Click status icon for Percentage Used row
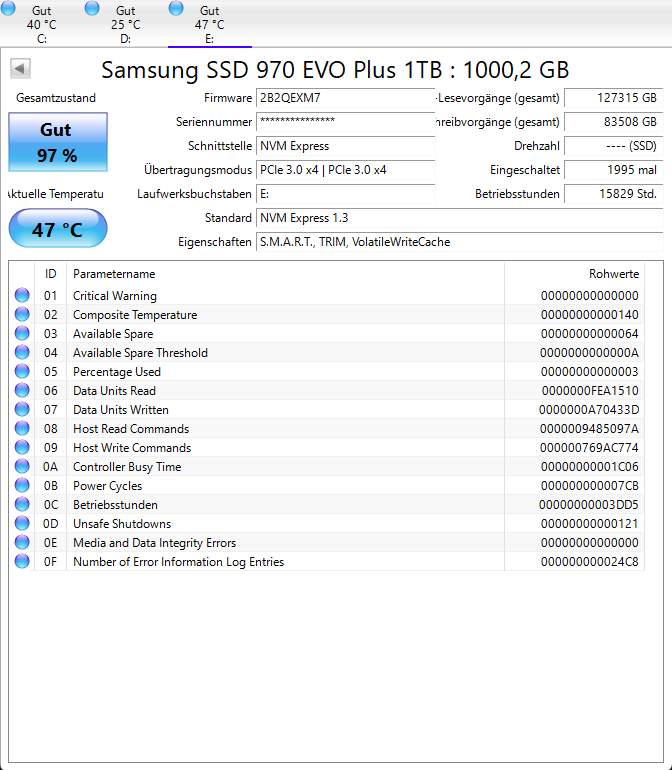 (22, 371)
